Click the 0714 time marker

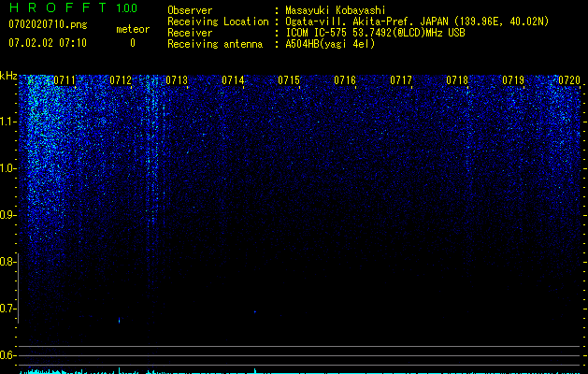(x=233, y=80)
